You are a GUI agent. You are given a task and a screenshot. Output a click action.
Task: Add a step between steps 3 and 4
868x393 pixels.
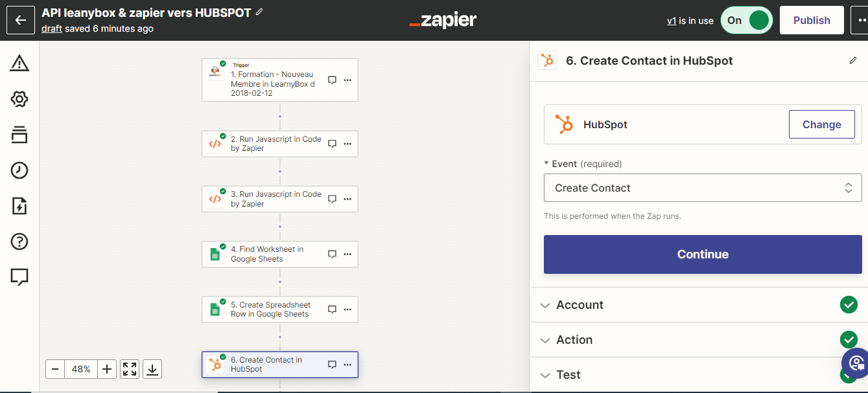[280, 227]
